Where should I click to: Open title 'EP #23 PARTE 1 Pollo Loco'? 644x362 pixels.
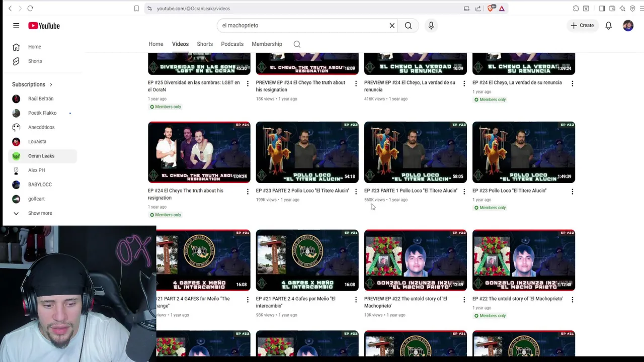[x=411, y=191]
